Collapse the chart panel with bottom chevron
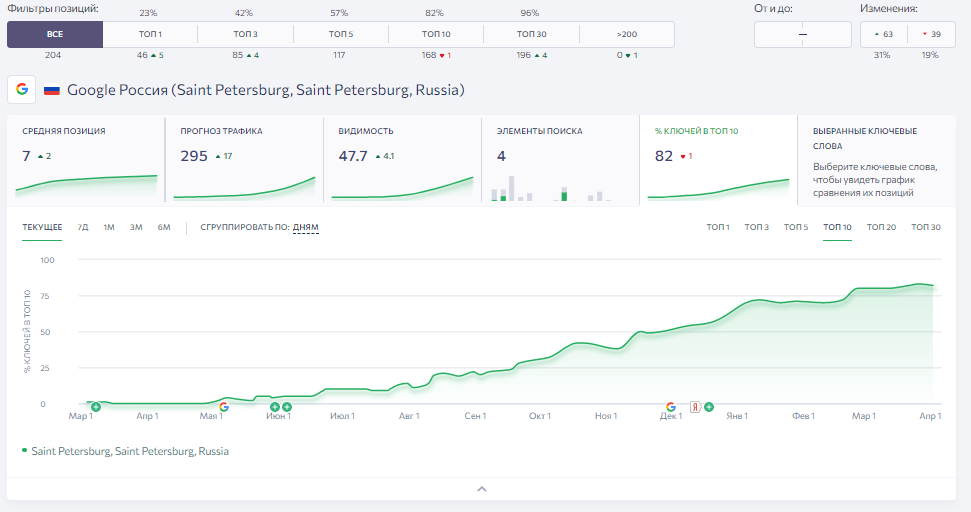 click(482, 489)
